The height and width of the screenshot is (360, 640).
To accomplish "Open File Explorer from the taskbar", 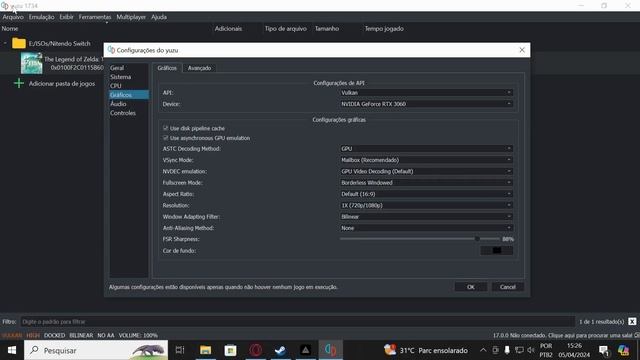I will (205, 350).
